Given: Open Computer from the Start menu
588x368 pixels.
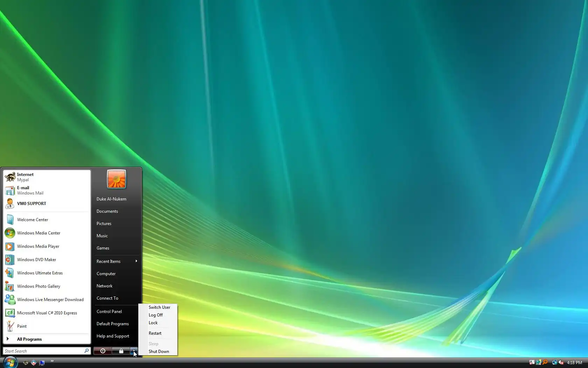Looking at the screenshot, I should (x=117, y=274).
